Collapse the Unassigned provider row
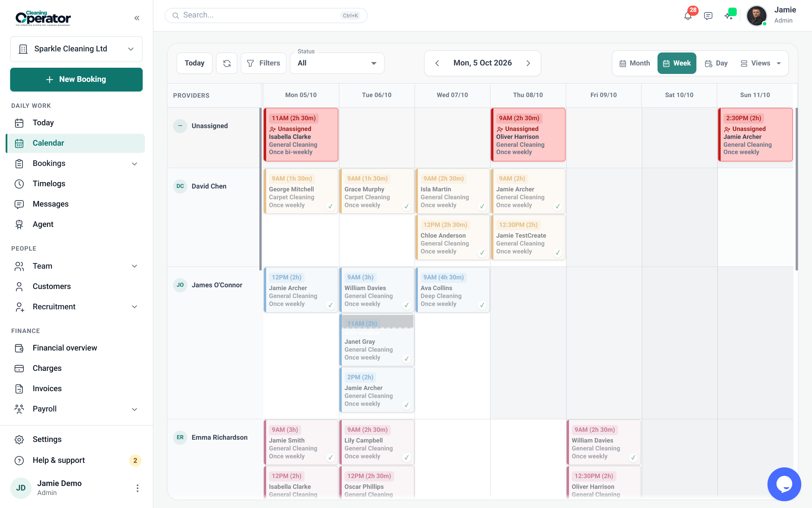Image resolution: width=812 pixels, height=508 pixels. (x=180, y=126)
